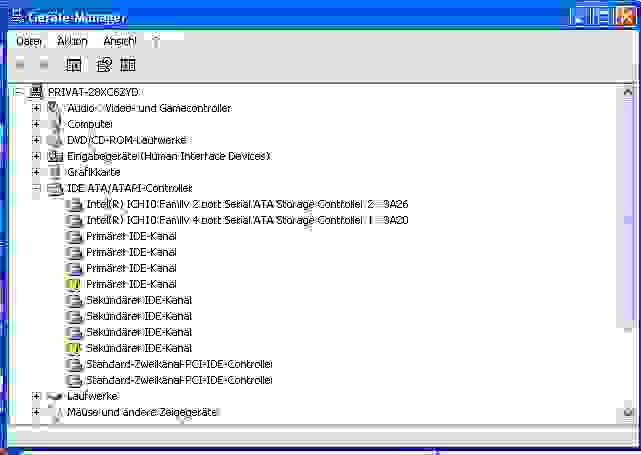Select the computer icon of PRIVAT-28XC62YD
Image resolution: width=641 pixels, height=455 pixels.
click(x=36, y=92)
